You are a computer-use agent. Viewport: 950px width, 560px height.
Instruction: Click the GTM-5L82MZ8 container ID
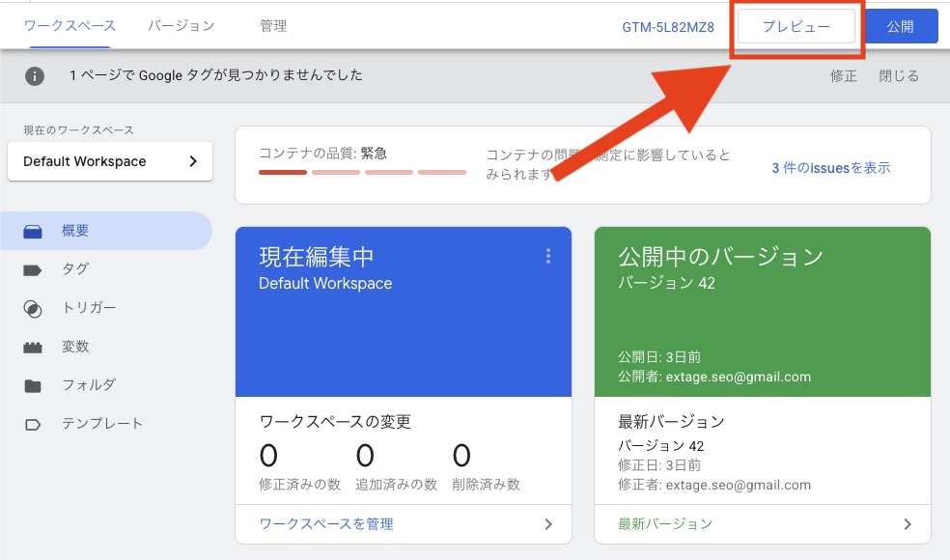668,27
